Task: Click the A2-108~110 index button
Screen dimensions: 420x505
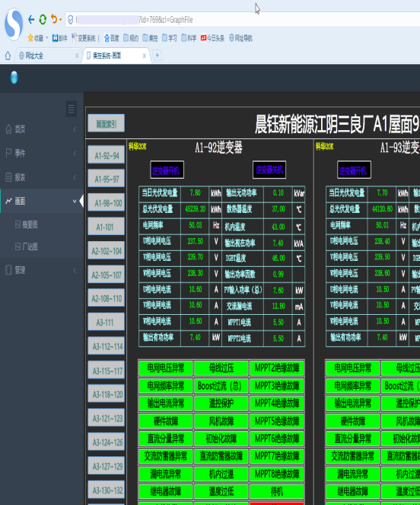Action: pyautogui.click(x=107, y=298)
